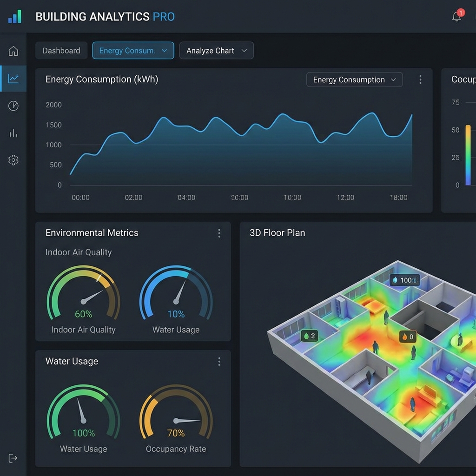Image resolution: width=476 pixels, height=476 pixels.
Task: Open sidebar settings gear icon
Action: tap(13, 160)
